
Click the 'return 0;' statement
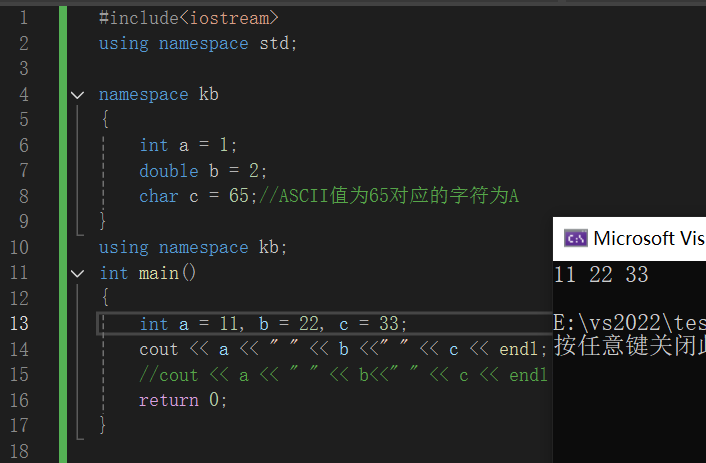(x=183, y=400)
